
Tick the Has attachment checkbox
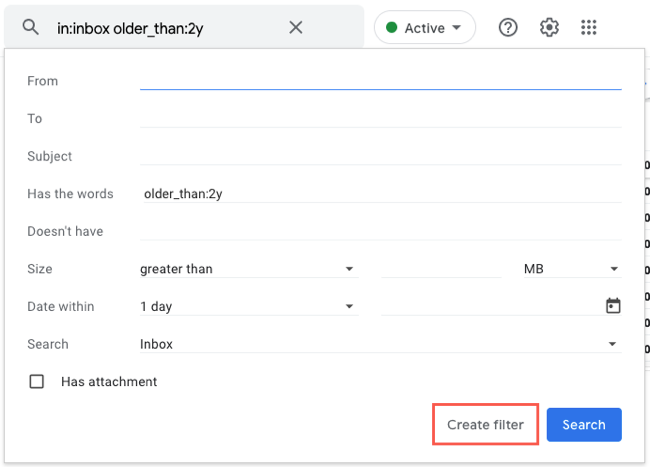pos(36,381)
